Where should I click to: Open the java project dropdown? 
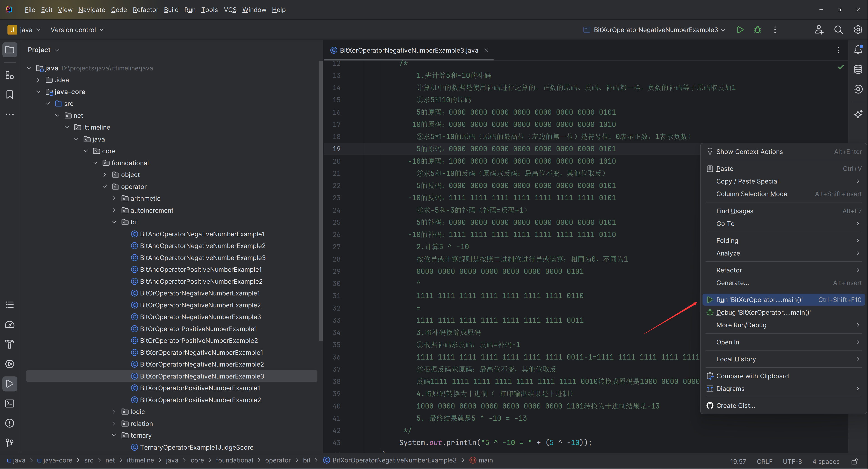24,30
